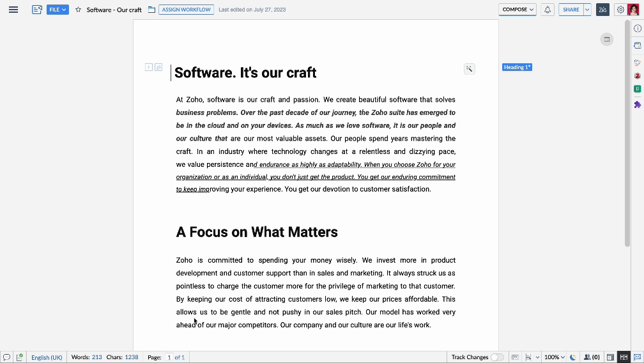Click the document editor mode icon beside FILE
This screenshot has height=363, width=644.
click(37, 10)
